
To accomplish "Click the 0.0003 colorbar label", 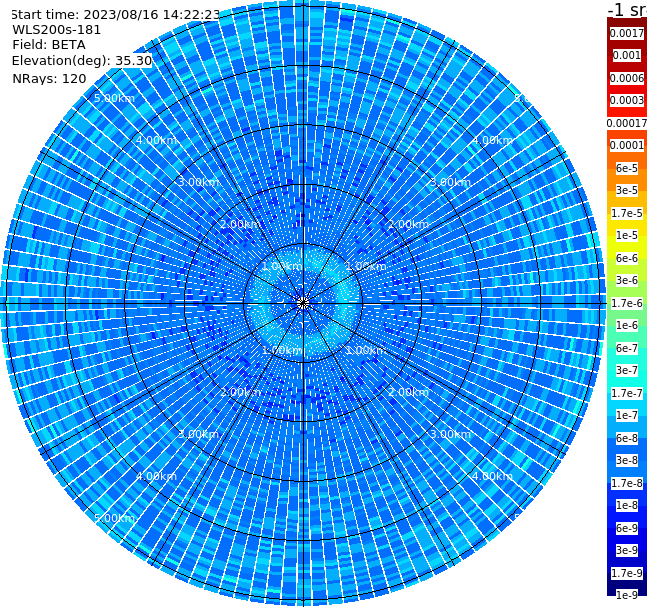I will coord(627,100).
